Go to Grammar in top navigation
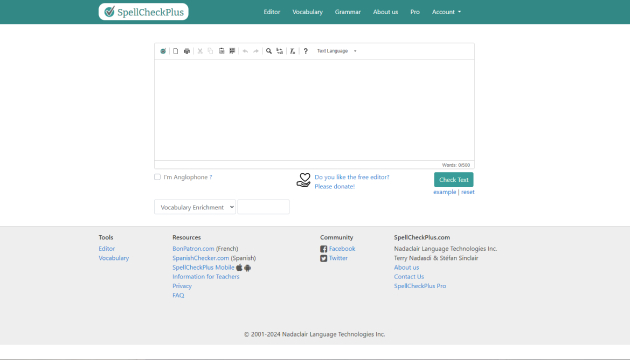The image size is (630, 360). (348, 12)
